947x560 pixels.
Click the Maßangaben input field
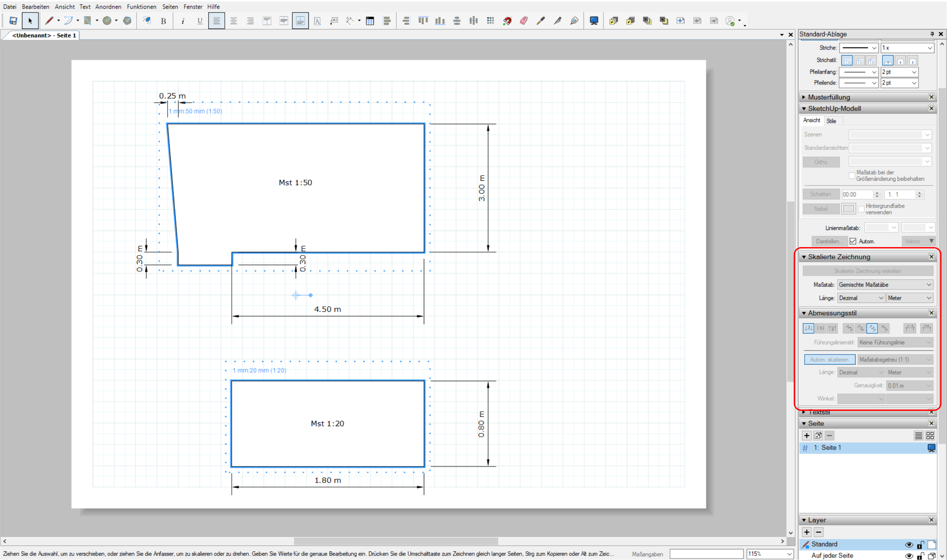tap(706, 554)
